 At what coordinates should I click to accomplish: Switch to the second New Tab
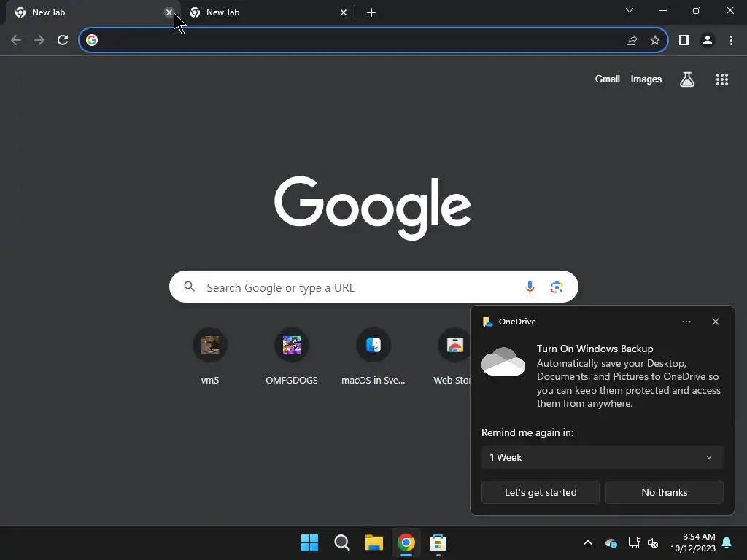point(267,12)
